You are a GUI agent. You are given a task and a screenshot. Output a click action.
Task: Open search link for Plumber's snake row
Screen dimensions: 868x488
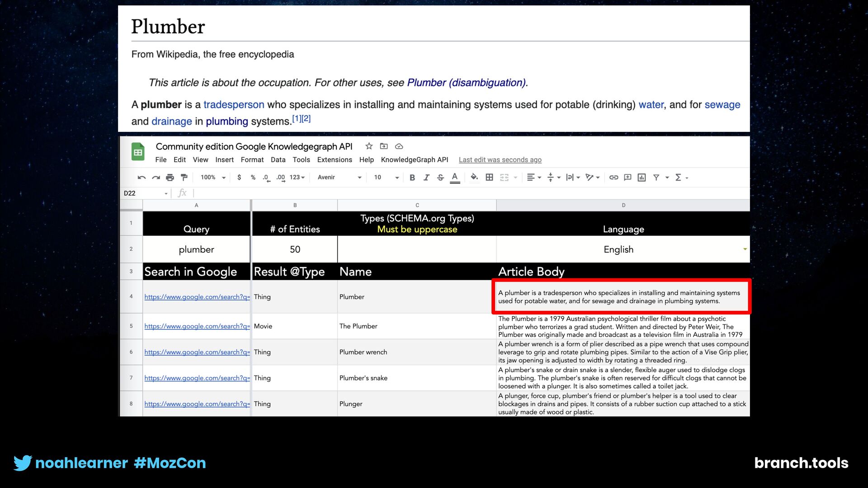click(x=197, y=378)
